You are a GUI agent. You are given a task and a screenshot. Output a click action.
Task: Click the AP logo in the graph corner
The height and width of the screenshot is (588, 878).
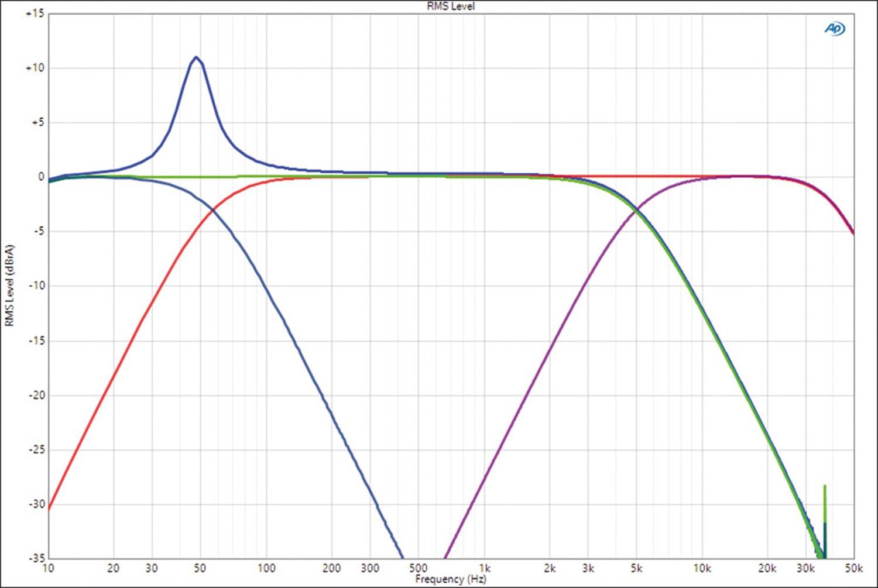coord(835,28)
